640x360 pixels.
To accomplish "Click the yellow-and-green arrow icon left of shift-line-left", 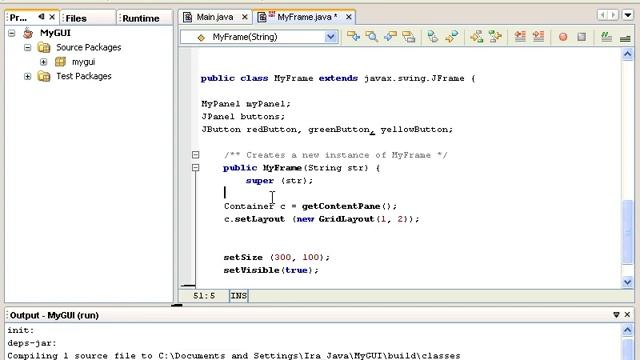I will tap(495, 37).
